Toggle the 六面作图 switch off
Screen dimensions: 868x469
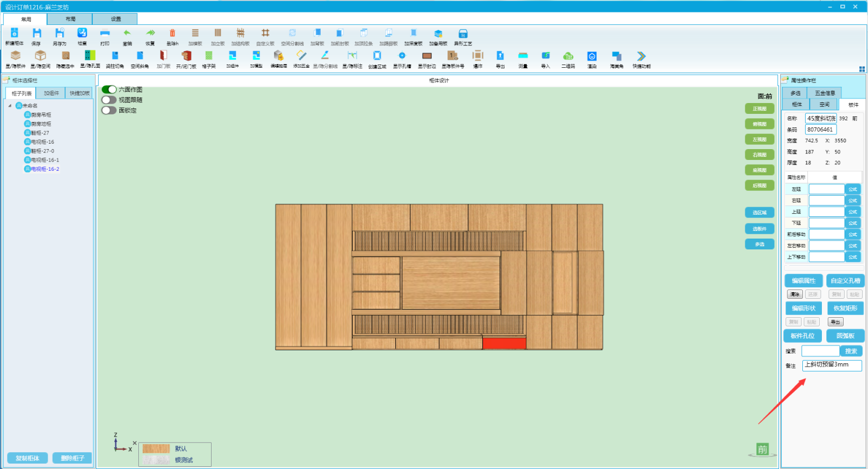[109, 89]
